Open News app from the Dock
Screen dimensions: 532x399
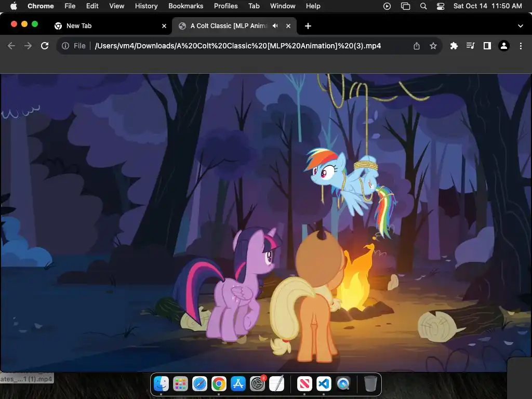(x=304, y=384)
